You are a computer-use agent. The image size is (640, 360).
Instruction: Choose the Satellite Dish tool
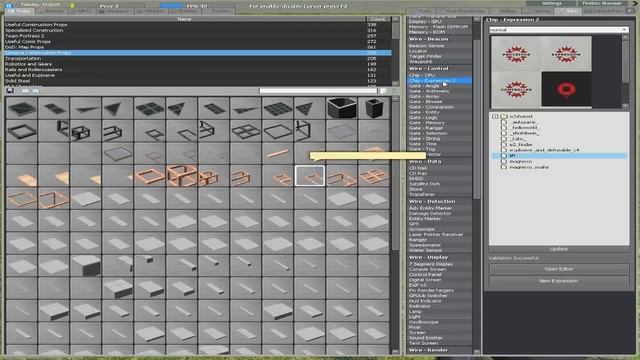coord(440,184)
